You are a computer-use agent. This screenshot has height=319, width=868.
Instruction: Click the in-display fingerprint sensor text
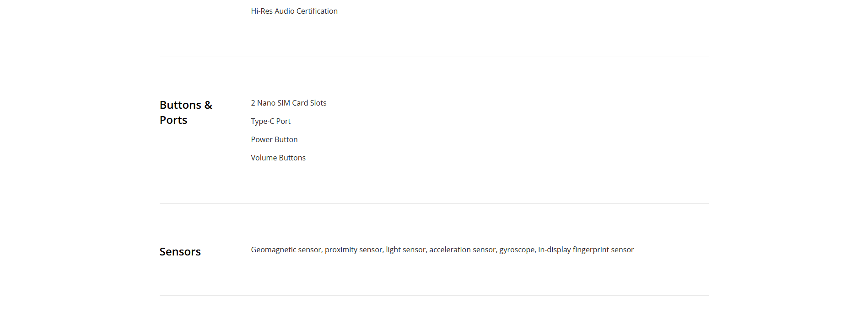point(586,250)
